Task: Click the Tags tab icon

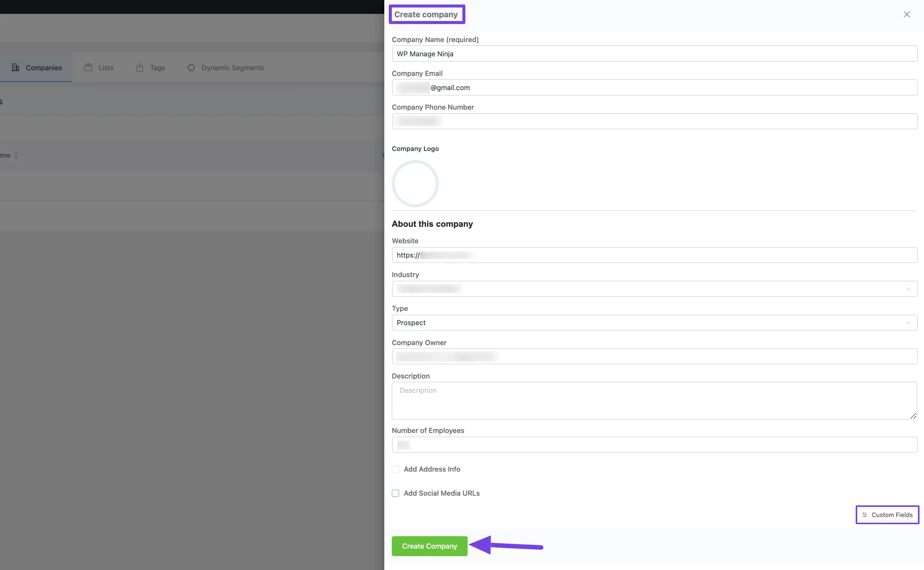Action: [140, 68]
